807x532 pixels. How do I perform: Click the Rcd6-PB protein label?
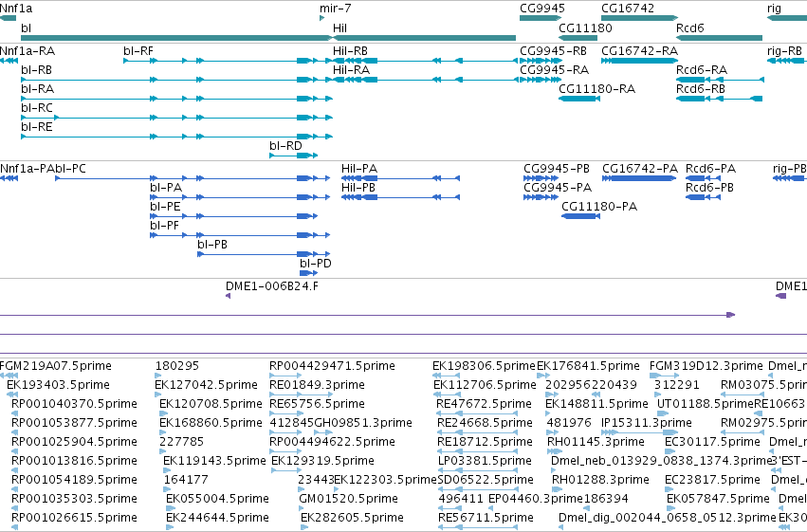(x=709, y=188)
